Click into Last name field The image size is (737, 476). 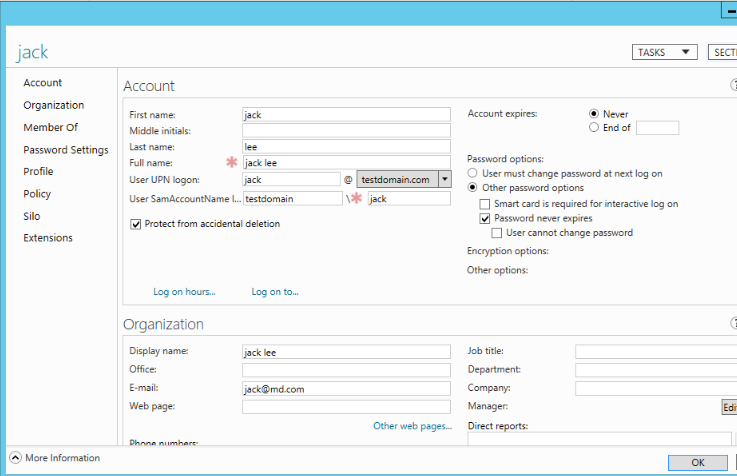[346, 147]
